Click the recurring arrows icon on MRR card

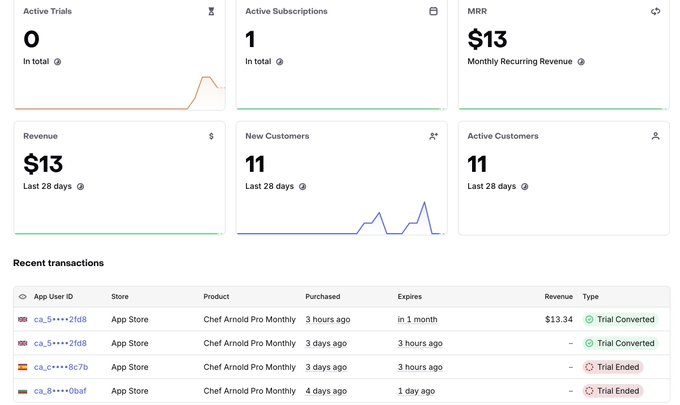655,11
